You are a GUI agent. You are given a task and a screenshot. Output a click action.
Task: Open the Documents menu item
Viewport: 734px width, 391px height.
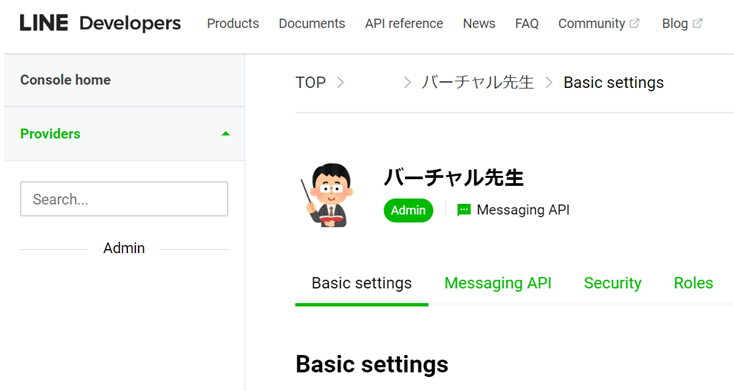(x=312, y=23)
